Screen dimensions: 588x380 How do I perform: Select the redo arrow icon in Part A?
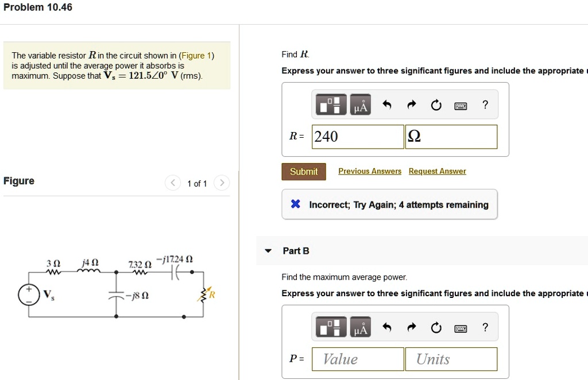pos(411,104)
